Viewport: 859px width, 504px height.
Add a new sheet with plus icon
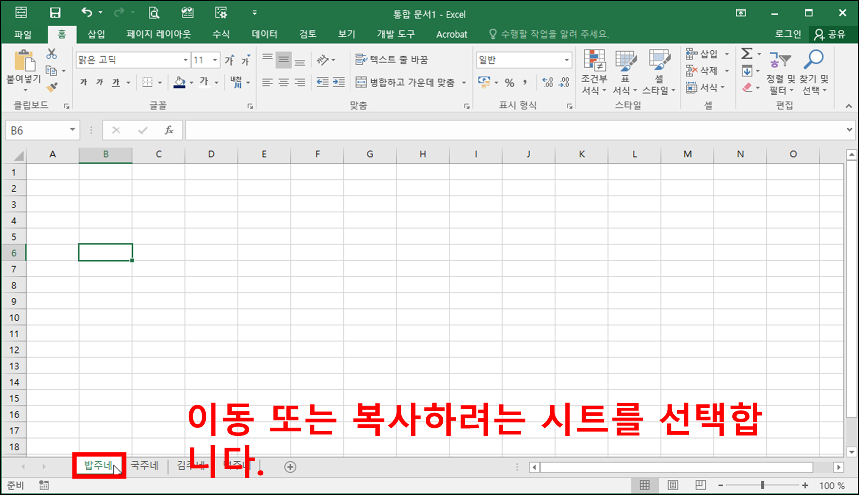pos(290,467)
